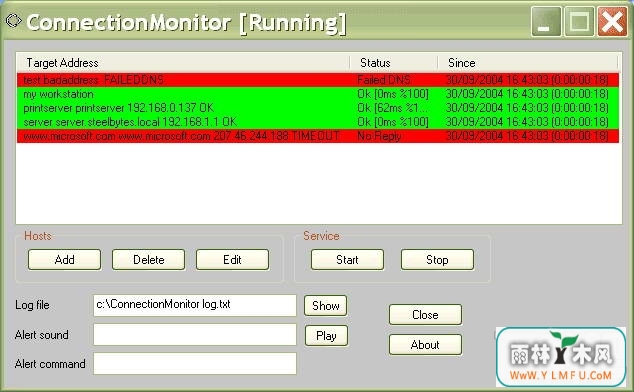Show the log file
The width and height of the screenshot is (634, 392).
coord(325,305)
